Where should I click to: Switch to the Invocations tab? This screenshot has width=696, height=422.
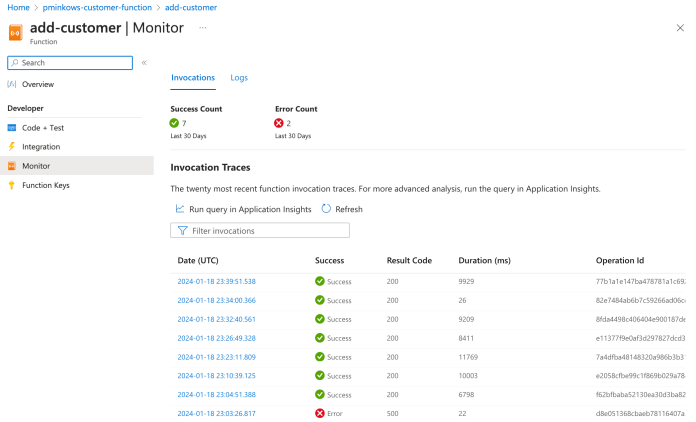[193, 78]
